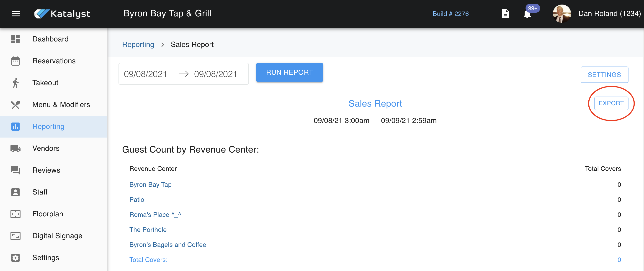Click the document notes icon
Image resolution: width=644 pixels, height=271 pixels.
click(x=505, y=14)
